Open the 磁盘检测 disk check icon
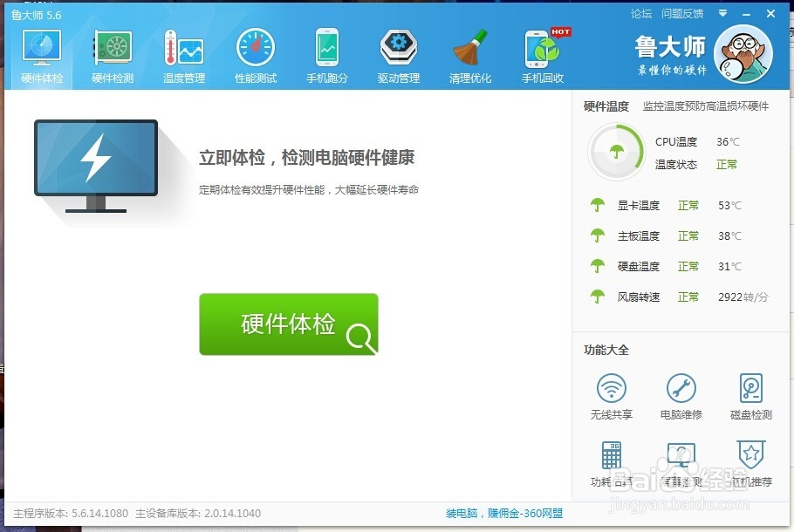The image size is (794, 532). (x=751, y=388)
